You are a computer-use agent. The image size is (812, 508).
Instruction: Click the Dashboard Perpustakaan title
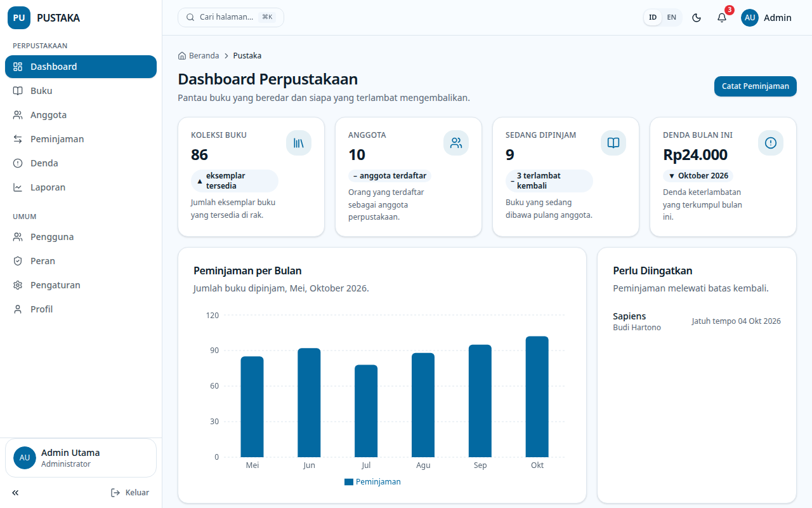coord(268,79)
